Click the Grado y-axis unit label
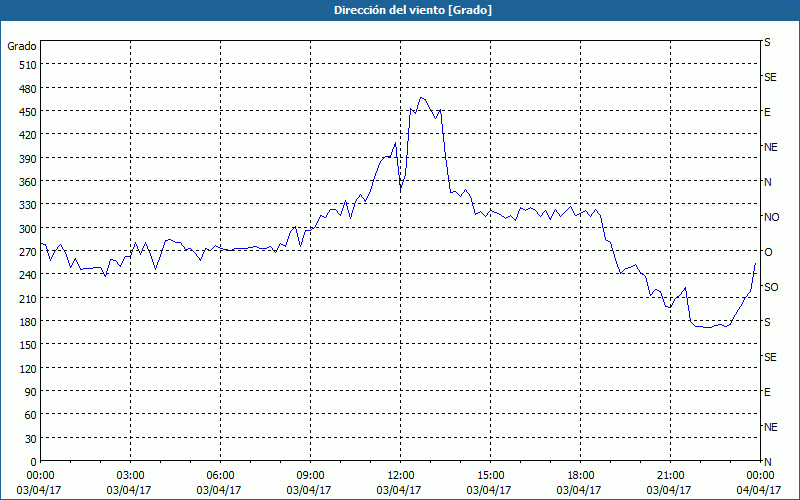The width and height of the screenshot is (800, 500). pos(22,46)
